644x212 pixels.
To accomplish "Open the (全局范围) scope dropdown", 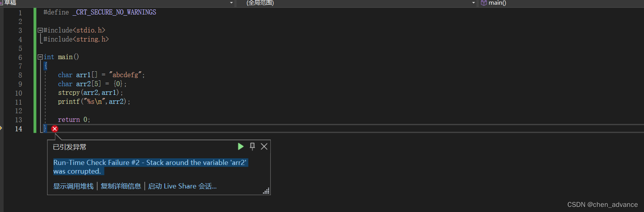I will point(473,3).
